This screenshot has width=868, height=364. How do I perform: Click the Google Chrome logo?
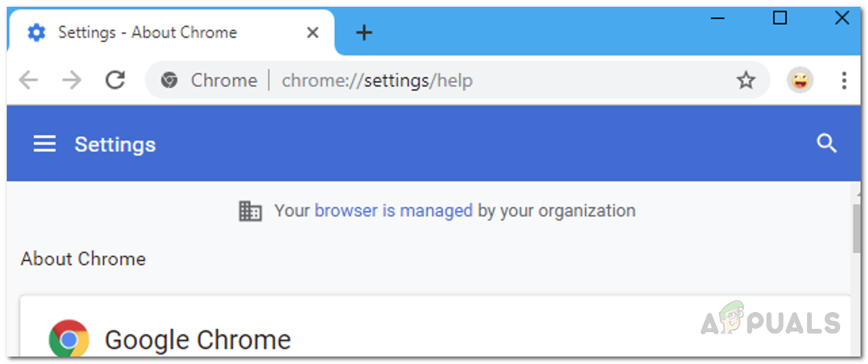(x=68, y=339)
